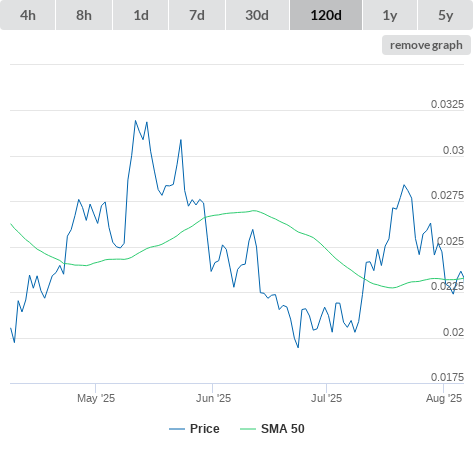Click the Jul '25 axis label

[326, 398]
